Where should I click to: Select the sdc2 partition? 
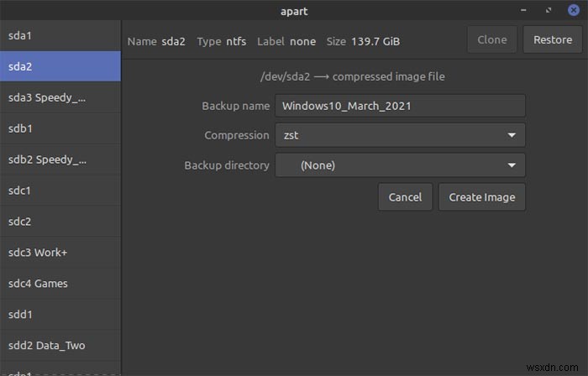coord(60,222)
